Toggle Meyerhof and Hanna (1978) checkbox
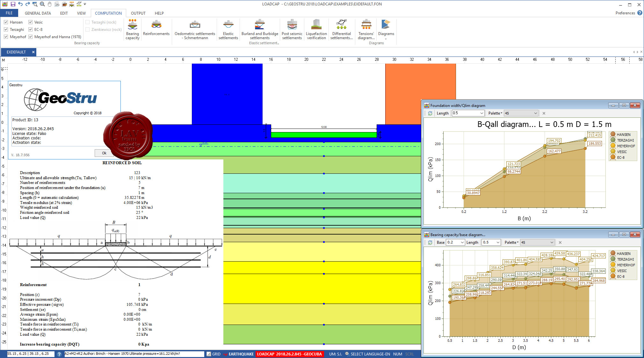644x358 pixels. (30, 37)
